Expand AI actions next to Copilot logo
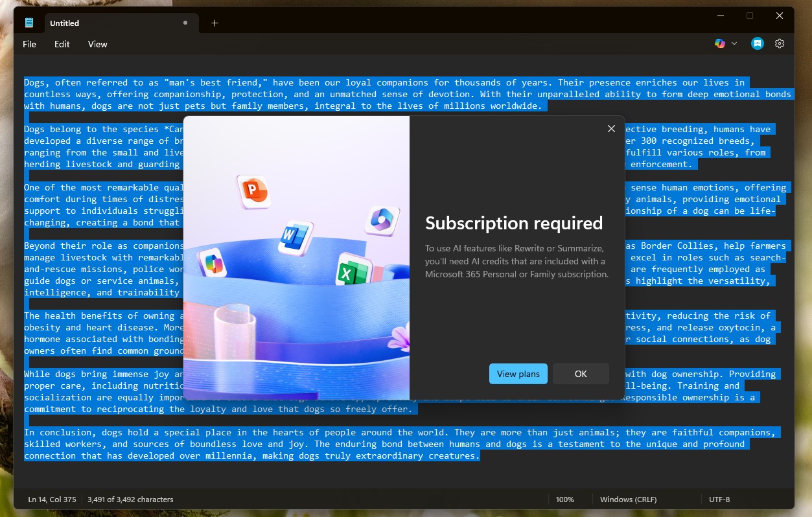This screenshot has width=812, height=517. [x=734, y=43]
